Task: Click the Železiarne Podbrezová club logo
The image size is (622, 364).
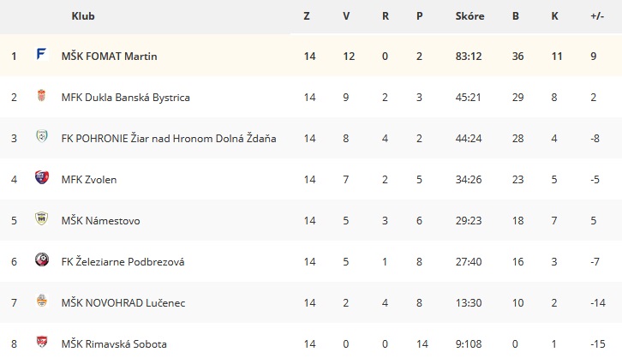Action: (42, 260)
